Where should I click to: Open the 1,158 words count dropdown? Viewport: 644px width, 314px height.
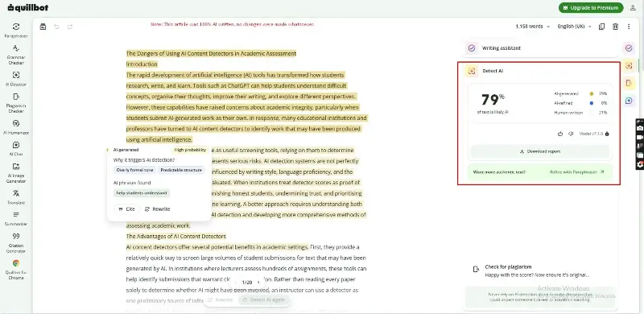[532, 27]
